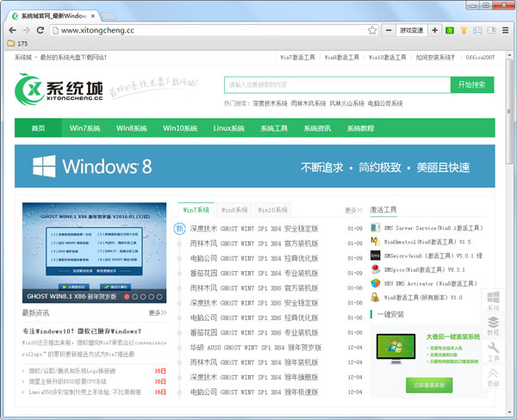The height and width of the screenshot is (420, 517).
Task: Open the Win7激活工具 top link
Action: pos(298,58)
